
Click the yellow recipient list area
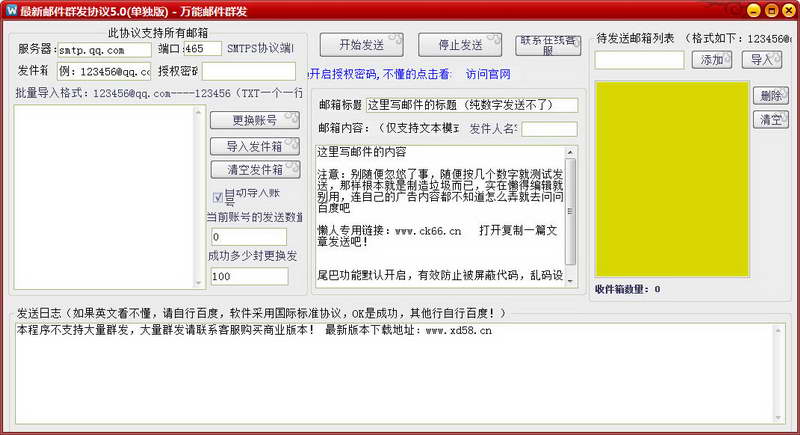pos(672,178)
